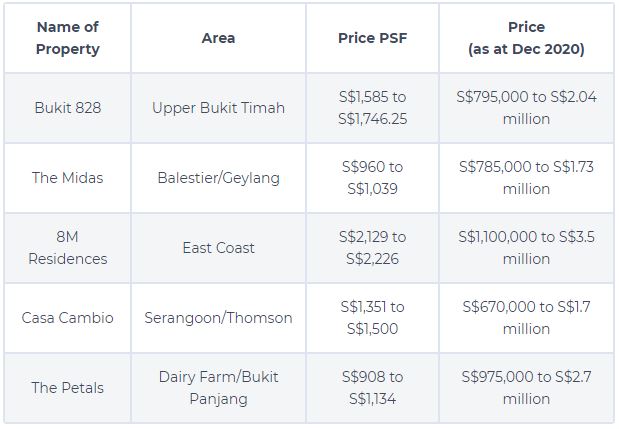Viewport: 619px width, 429px height.
Task: Click The Petals property cell
Action: 68,388
